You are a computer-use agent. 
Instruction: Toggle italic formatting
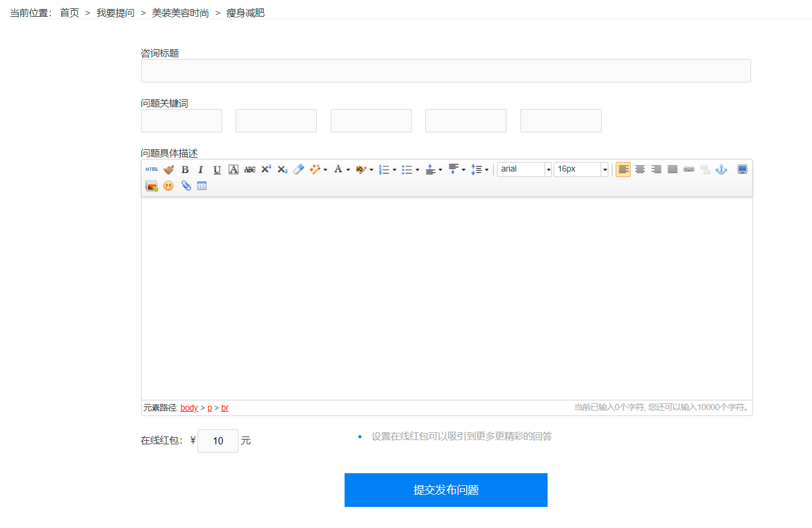tap(200, 169)
